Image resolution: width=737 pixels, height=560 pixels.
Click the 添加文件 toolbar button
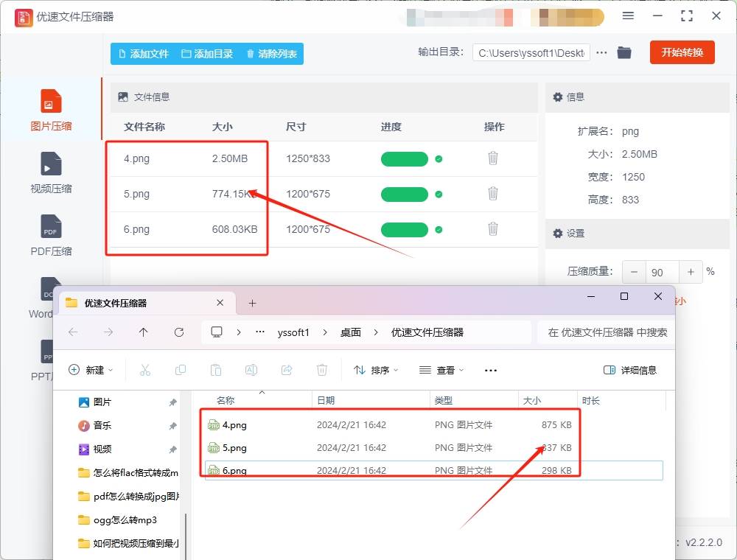point(144,53)
